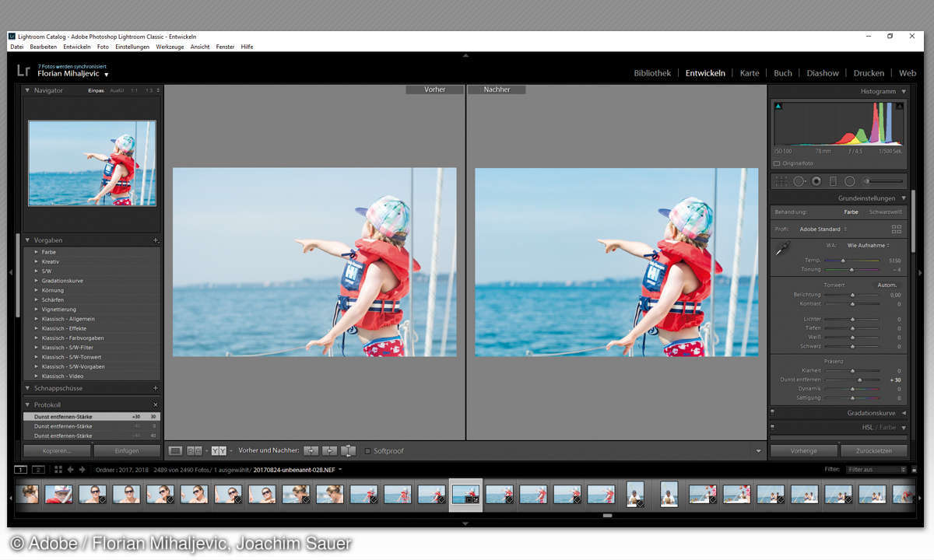The width and height of the screenshot is (934, 560).
Task: Select the graduated filter tool
Action: coord(833,181)
